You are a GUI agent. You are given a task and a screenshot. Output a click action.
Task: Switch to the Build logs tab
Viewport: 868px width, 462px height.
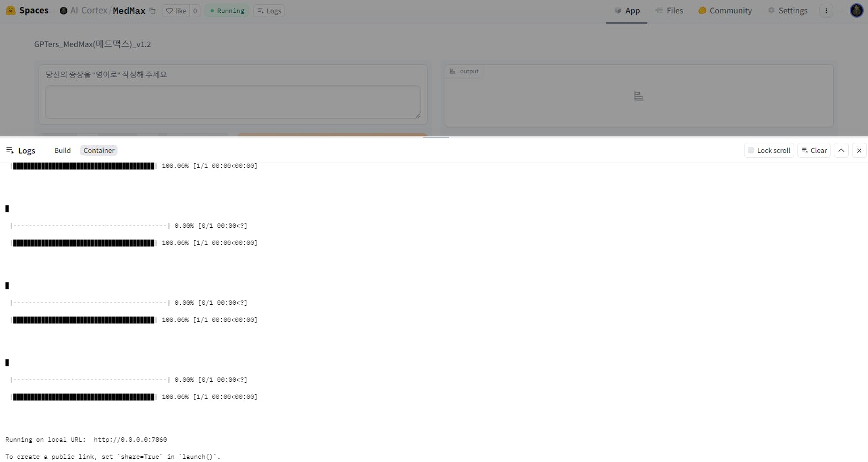click(x=63, y=150)
